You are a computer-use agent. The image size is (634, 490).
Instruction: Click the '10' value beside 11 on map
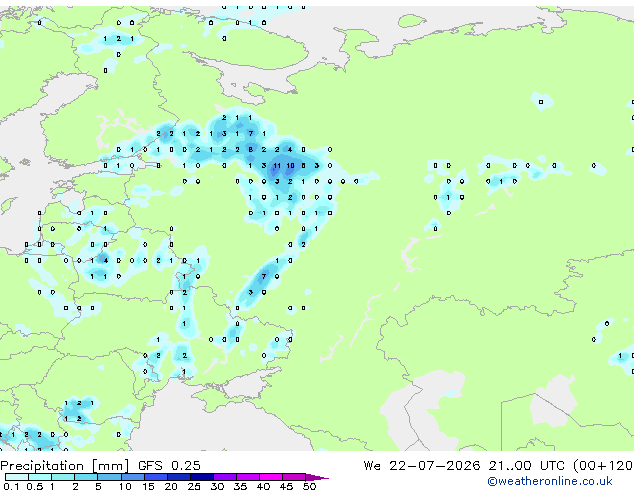290,165
